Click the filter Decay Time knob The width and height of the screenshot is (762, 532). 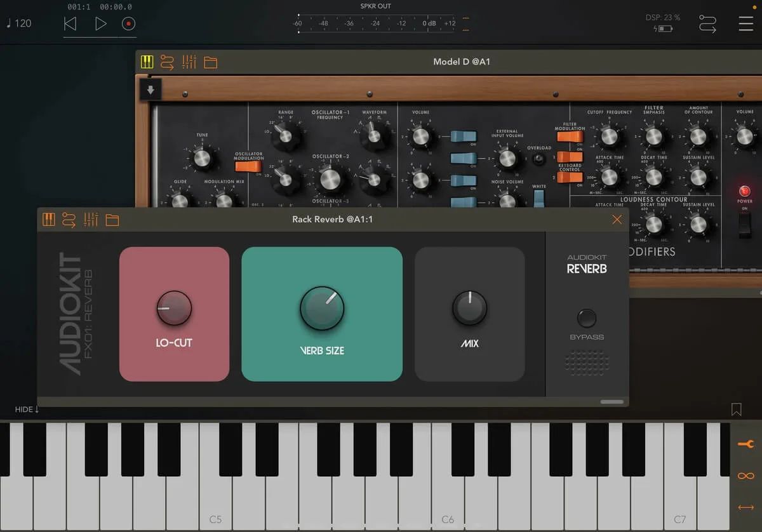(x=653, y=177)
